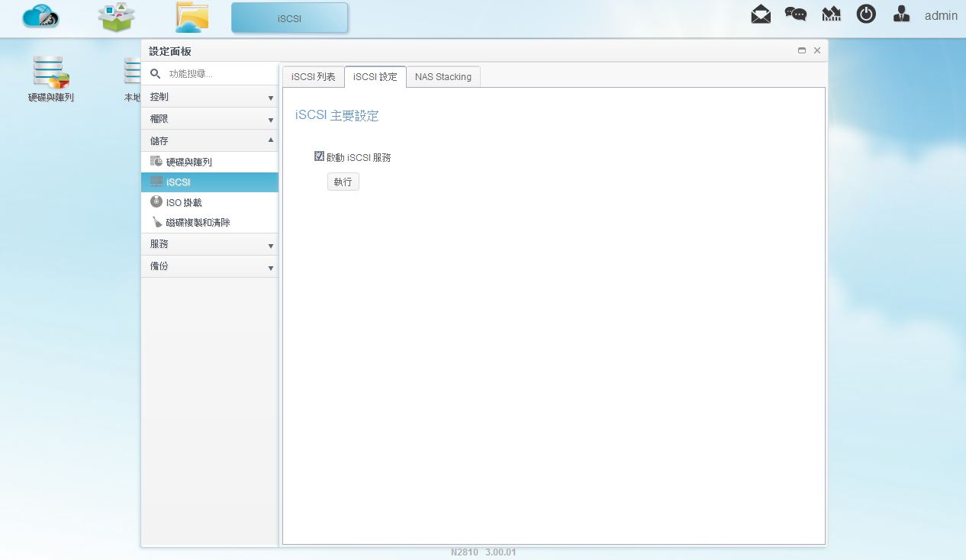Switch to the NAS Stacking tab
Viewport: 966px width, 560px height.
tap(443, 77)
